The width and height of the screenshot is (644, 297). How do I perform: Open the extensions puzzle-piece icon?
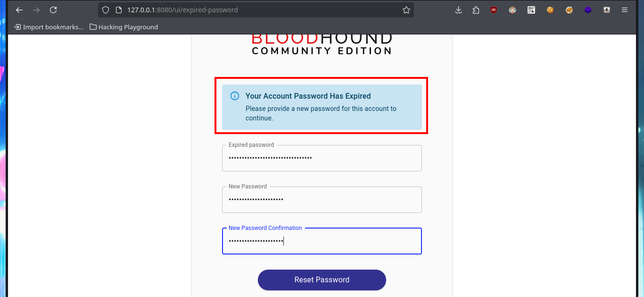tap(476, 10)
